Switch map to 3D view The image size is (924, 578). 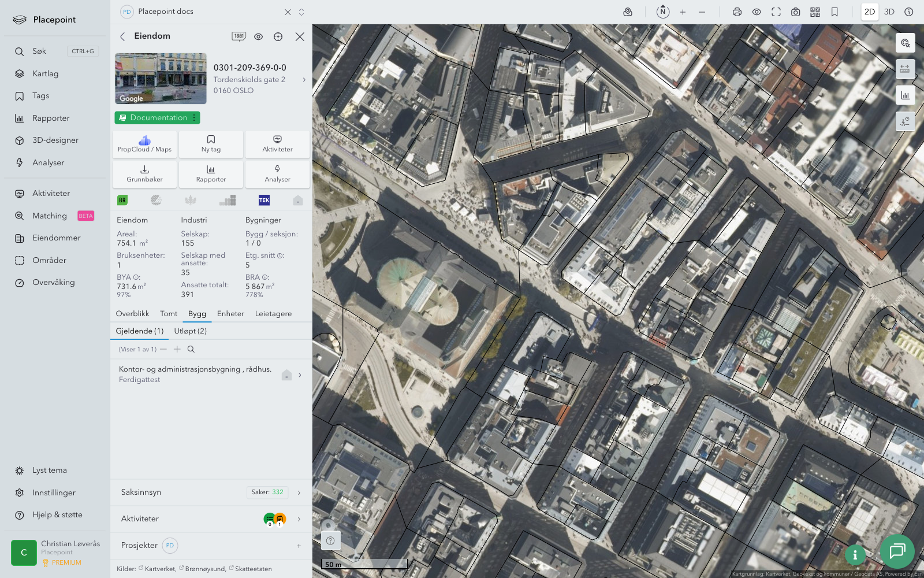pos(889,12)
